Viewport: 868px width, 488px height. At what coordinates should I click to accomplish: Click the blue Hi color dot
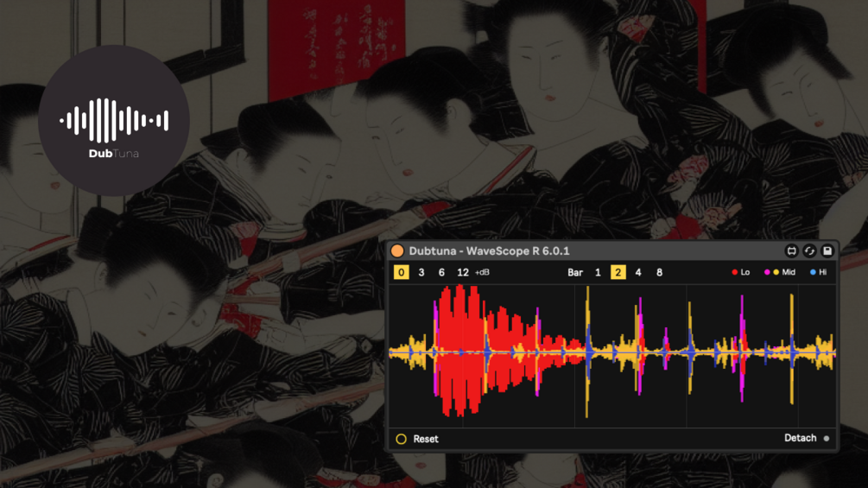[x=813, y=272]
